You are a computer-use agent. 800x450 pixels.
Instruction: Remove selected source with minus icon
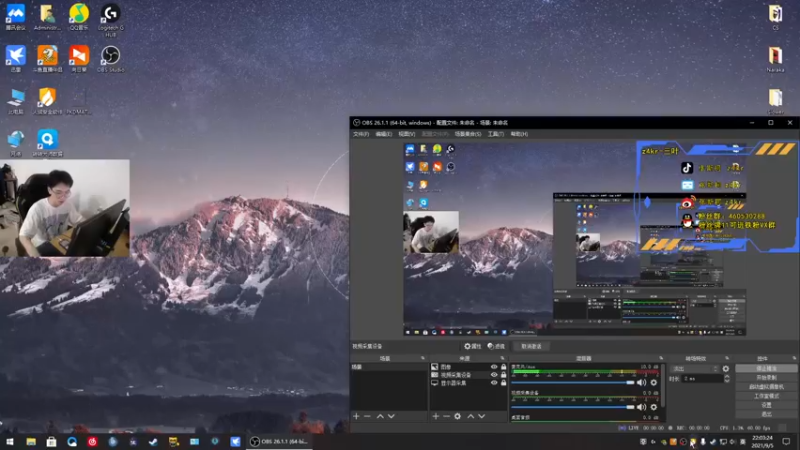446,416
